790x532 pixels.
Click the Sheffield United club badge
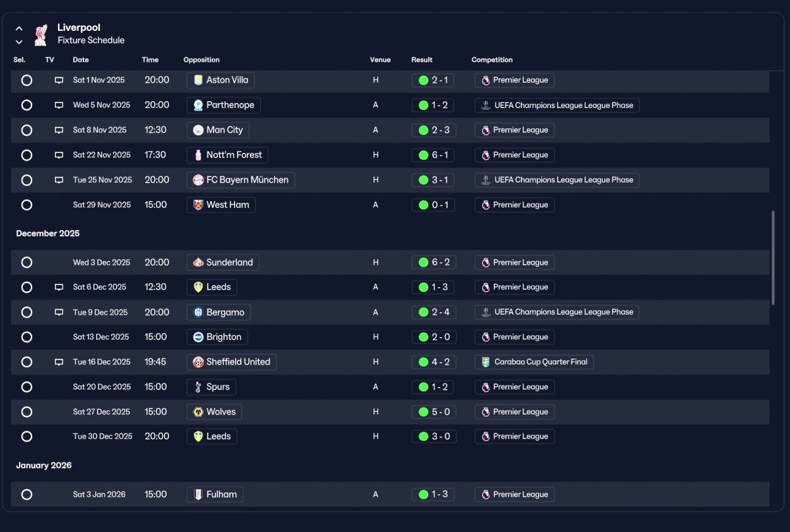point(198,362)
